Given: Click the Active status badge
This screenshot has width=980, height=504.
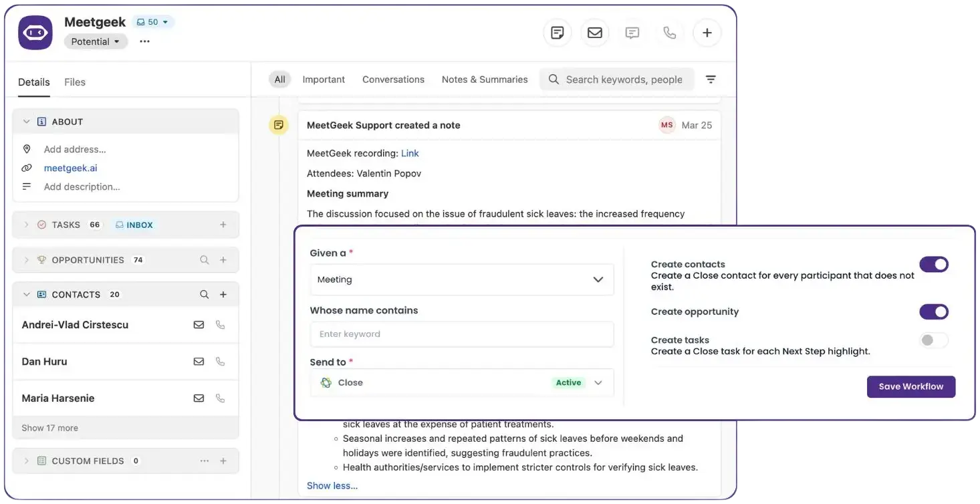Looking at the screenshot, I should click(x=569, y=383).
